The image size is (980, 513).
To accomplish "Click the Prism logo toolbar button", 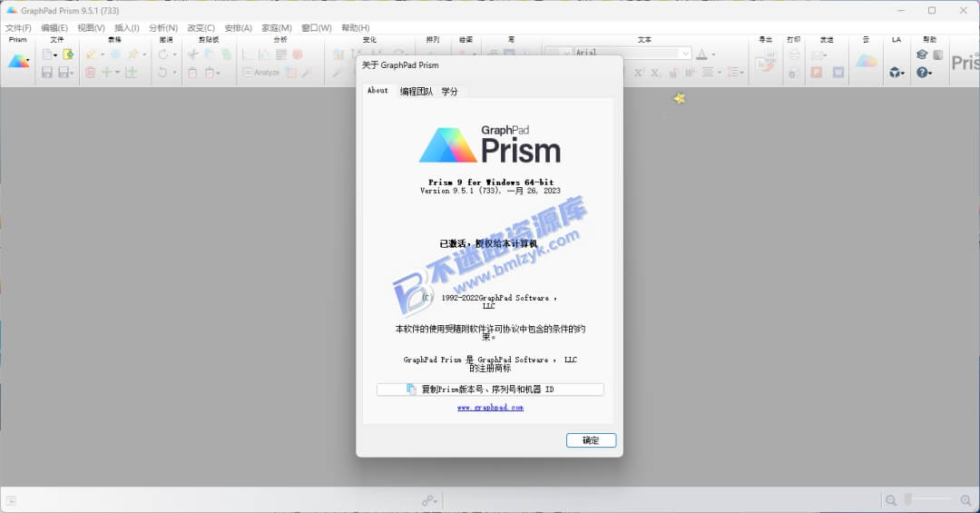I will pyautogui.click(x=18, y=62).
